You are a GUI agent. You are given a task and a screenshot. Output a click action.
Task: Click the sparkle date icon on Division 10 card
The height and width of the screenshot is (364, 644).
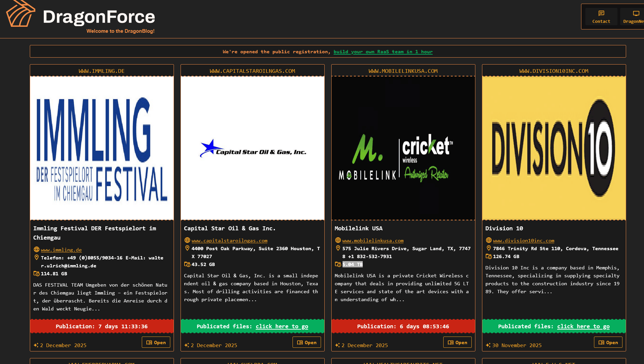tap(488, 345)
